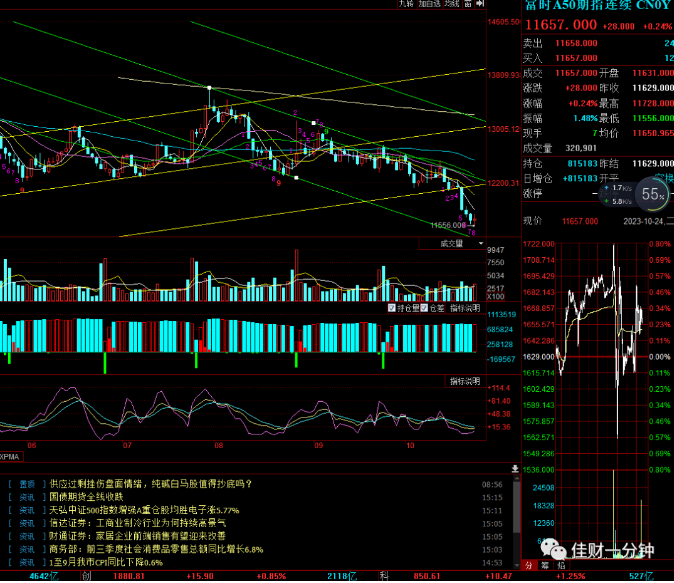Click the 09 month axis label
Viewport: 674px width, 583px height.
(x=319, y=445)
